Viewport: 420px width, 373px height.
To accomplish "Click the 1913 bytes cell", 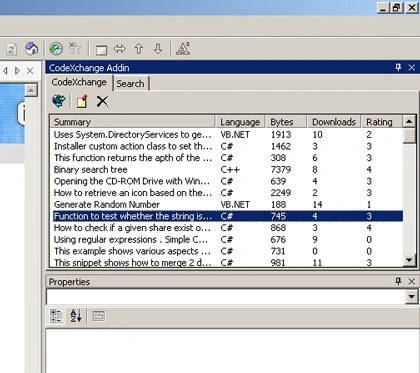I will pyautogui.click(x=281, y=135).
